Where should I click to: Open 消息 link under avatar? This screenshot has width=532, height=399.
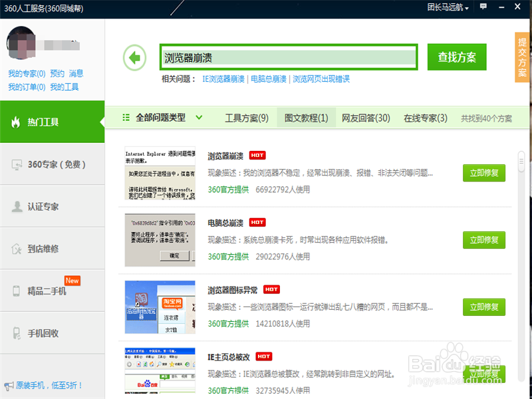tap(76, 74)
